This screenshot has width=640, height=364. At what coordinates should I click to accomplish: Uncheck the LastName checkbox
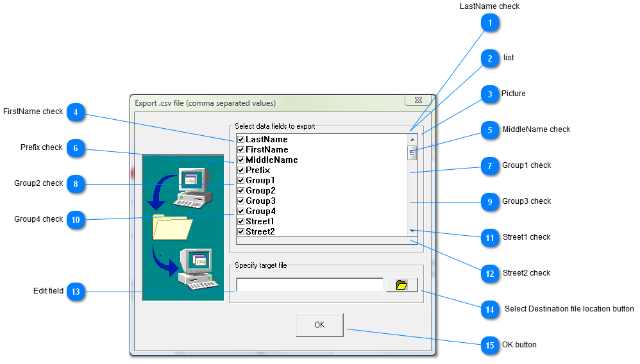click(241, 140)
